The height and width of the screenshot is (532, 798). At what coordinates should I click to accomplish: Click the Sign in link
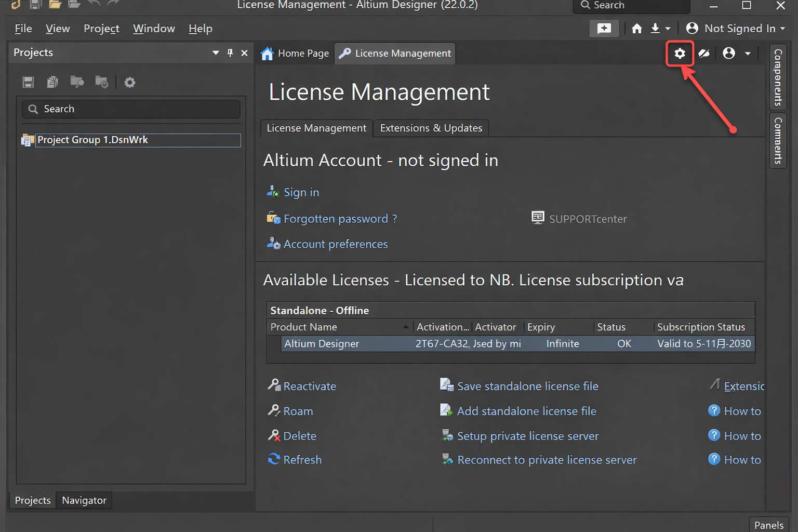click(x=301, y=192)
